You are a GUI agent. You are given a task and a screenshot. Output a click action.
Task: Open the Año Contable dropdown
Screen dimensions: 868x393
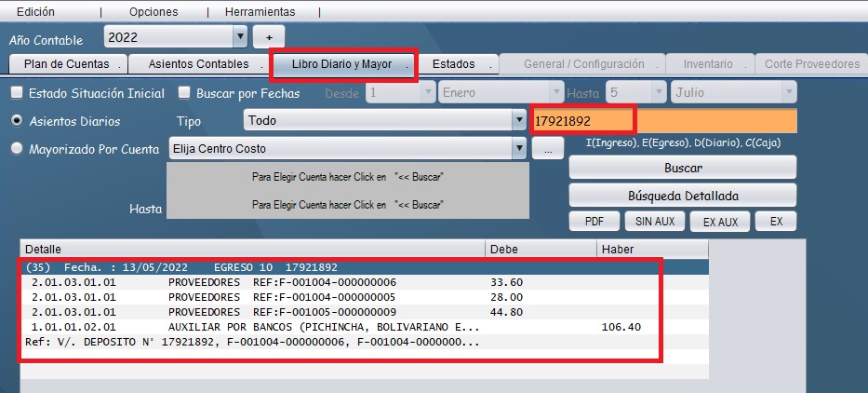pyautogui.click(x=239, y=37)
